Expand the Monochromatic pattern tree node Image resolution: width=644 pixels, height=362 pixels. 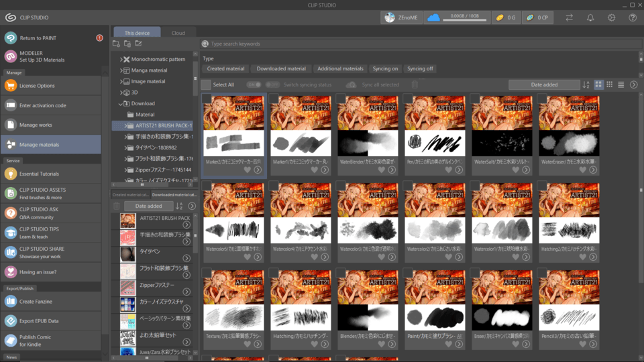(x=121, y=59)
